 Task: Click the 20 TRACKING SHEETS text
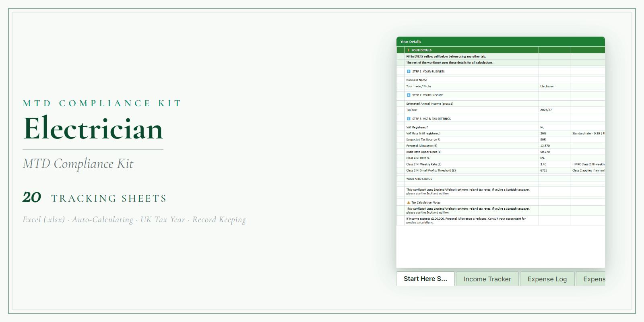point(95,198)
